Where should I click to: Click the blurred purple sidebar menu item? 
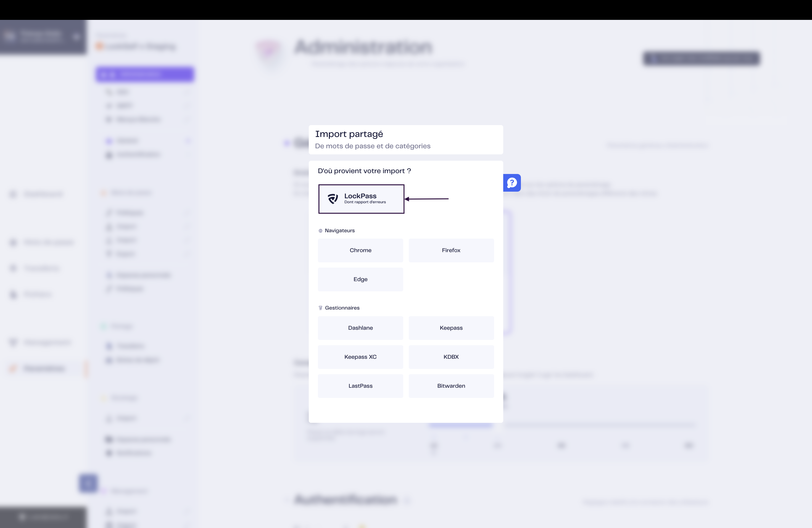[145, 74]
